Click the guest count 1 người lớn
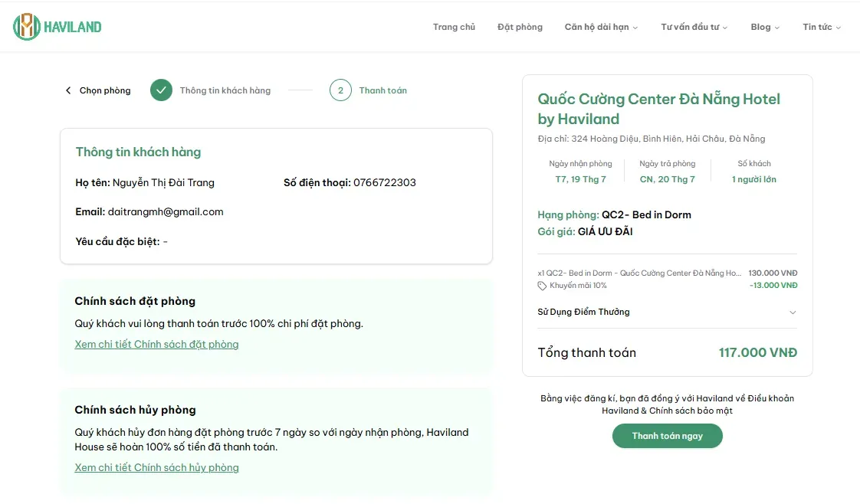Image resolution: width=860 pixels, height=504 pixels. pyautogui.click(x=754, y=179)
